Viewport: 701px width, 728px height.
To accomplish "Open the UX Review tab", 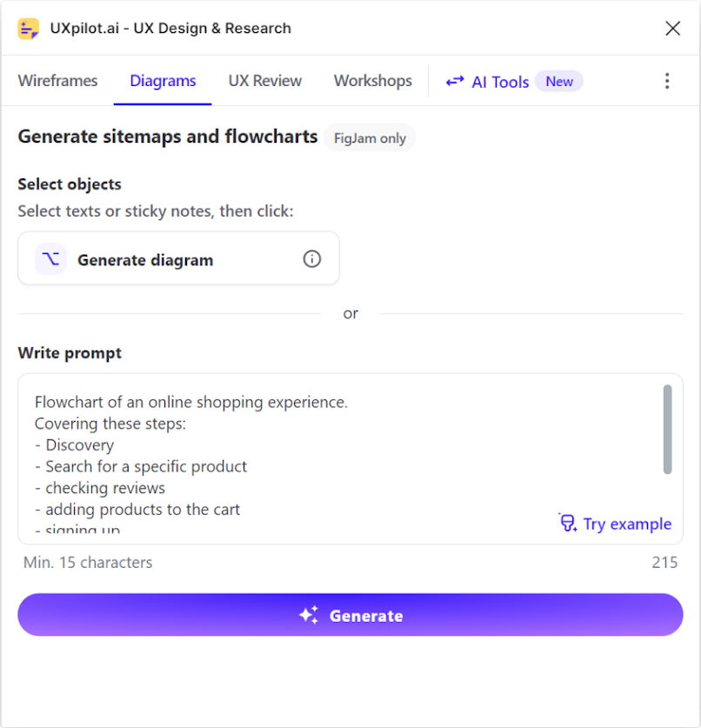I will [265, 81].
